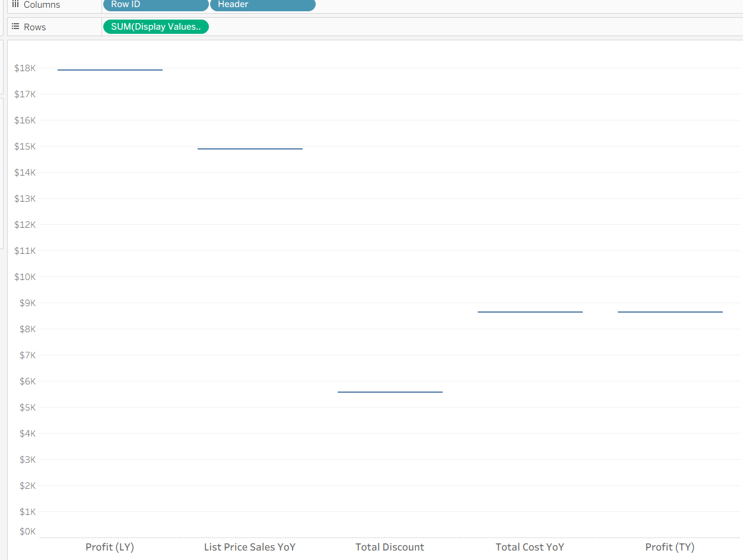Select the List Price Sales YoY mark line
743x560 pixels.
[250, 149]
